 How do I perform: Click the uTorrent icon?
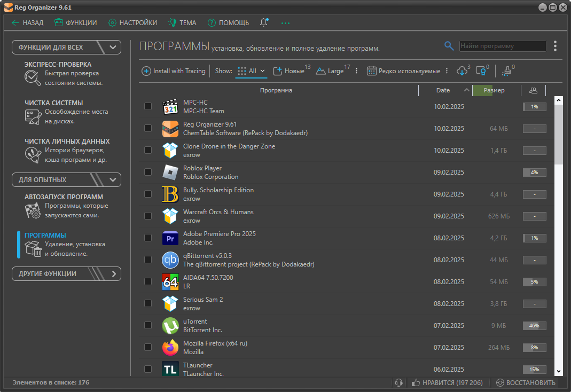pyautogui.click(x=170, y=326)
